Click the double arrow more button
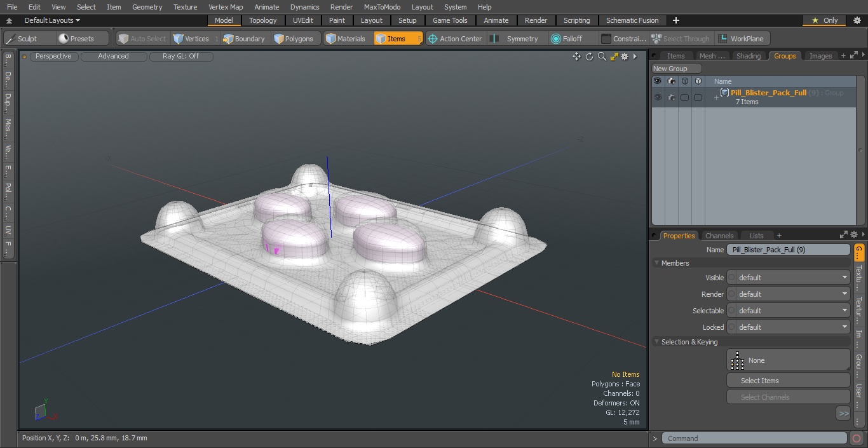Image resolution: width=868 pixels, height=448 pixels. coord(843,413)
